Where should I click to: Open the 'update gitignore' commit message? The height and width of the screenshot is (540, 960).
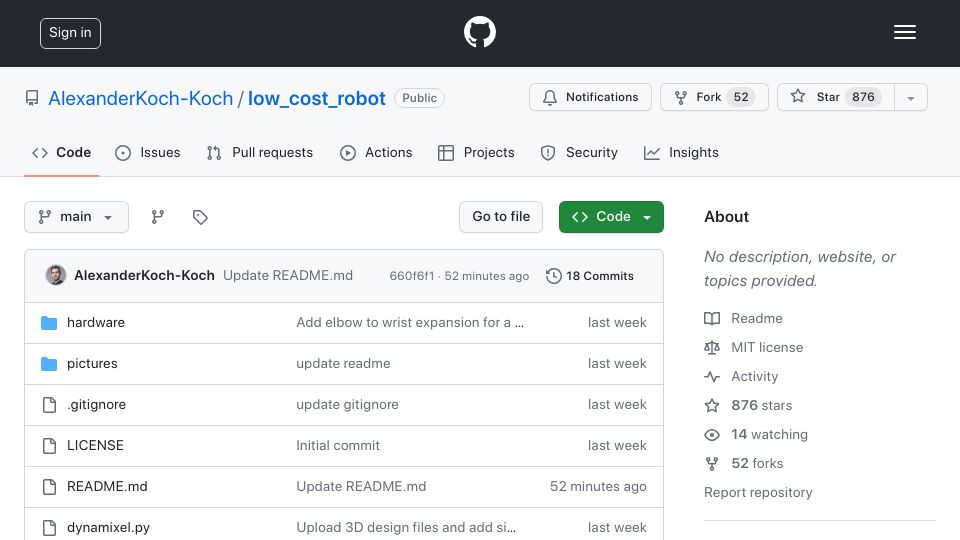(x=347, y=405)
